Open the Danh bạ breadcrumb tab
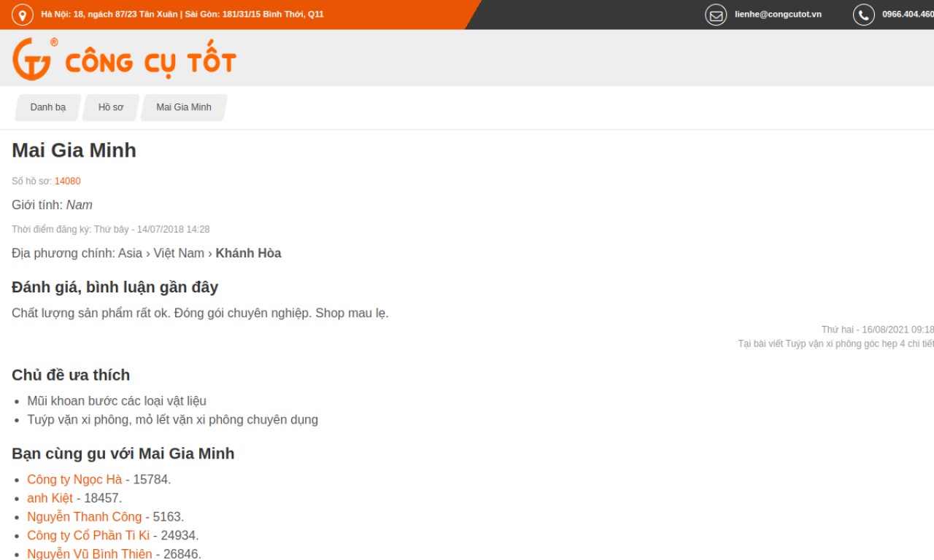Image resolution: width=934 pixels, height=560 pixels. 48,107
